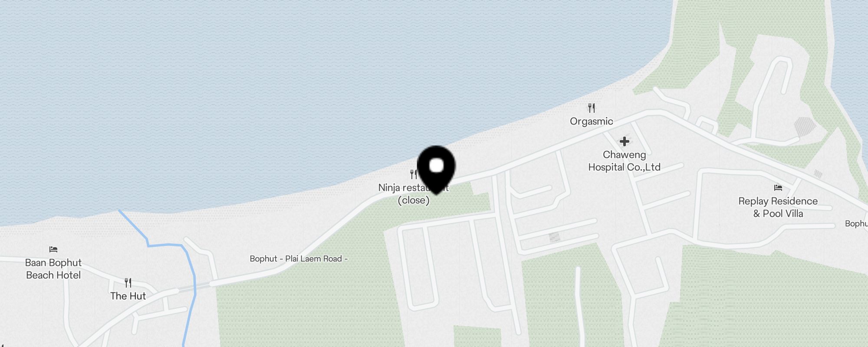Open Replay Residence & Pool Villa label
Screen dimensions: 868x347
[x=778, y=207]
